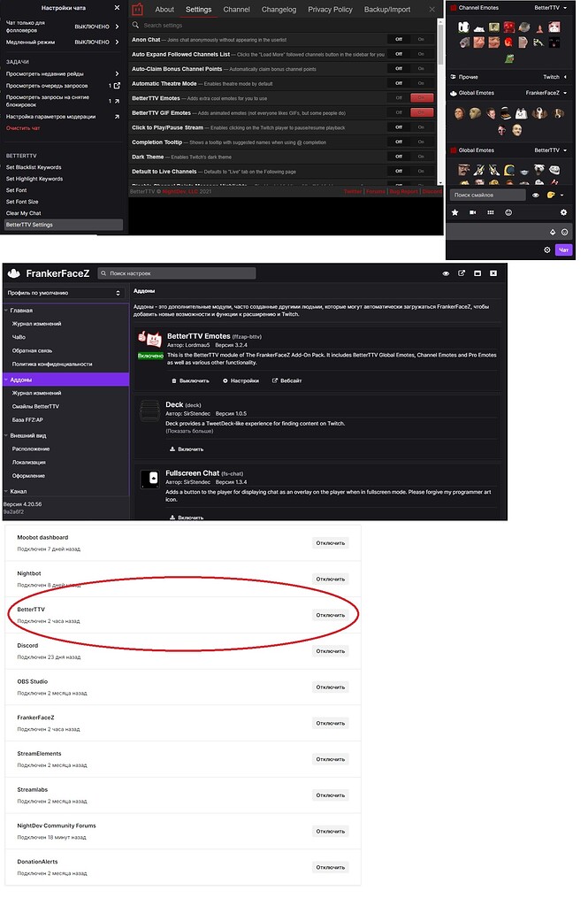The height and width of the screenshot is (906, 588).
Task: Toggle the eye icon next to emote search
Action: point(536,196)
